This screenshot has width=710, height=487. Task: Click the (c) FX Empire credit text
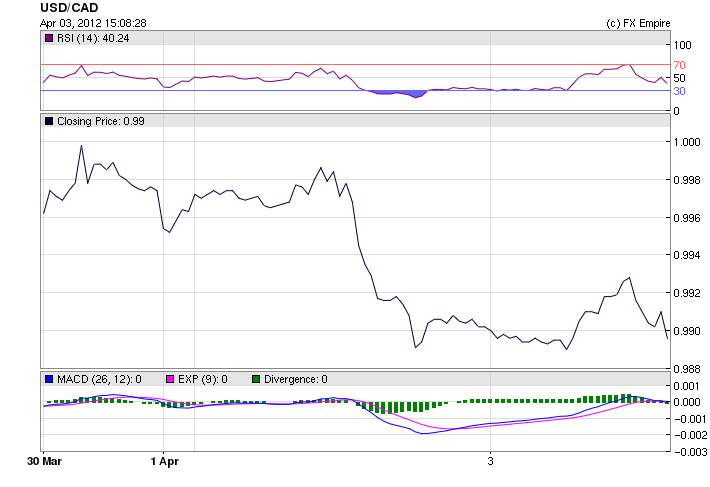coord(638,23)
